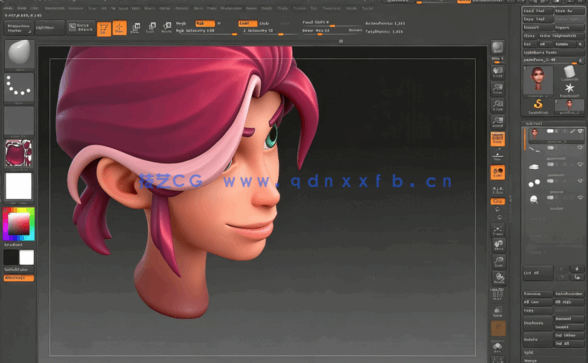Image resolution: width=588 pixels, height=363 pixels.
Task: Select the Scale transform icon
Action: pyautogui.click(x=151, y=28)
